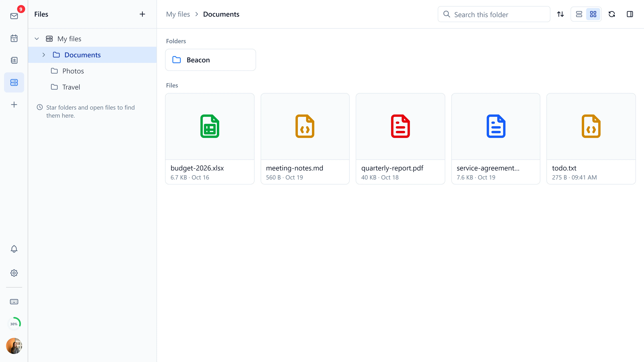Open quarterly-report.pdf file card
This screenshot has height=362, width=644.
click(x=400, y=139)
